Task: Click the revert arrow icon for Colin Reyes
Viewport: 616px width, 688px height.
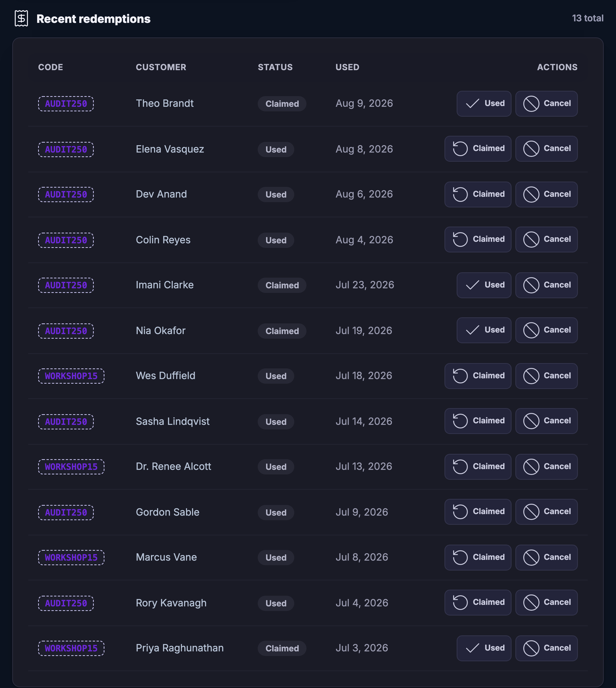Action: click(460, 240)
